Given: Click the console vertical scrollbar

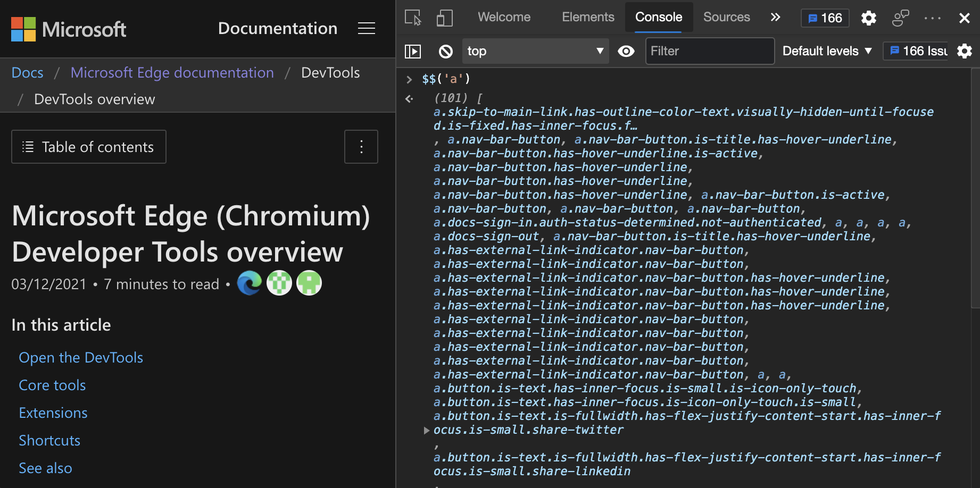Looking at the screenshot, I should [975, 189].
